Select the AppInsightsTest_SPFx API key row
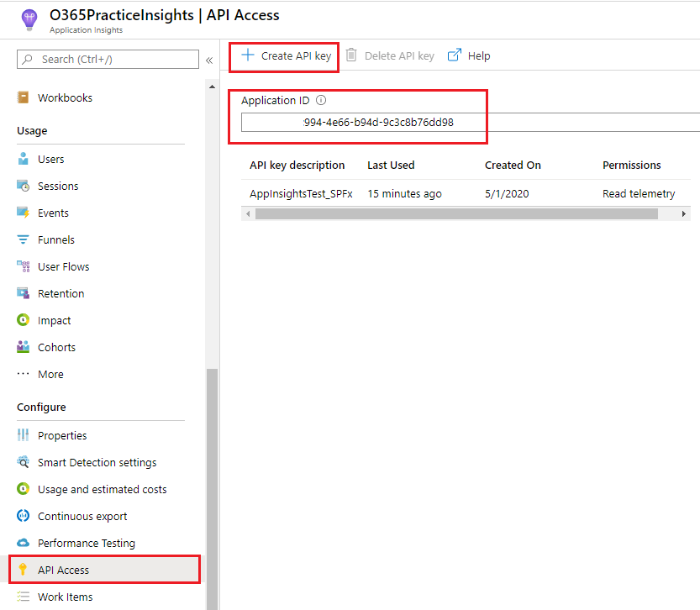This screenshot has height=610, width=700. pos(301,193)
